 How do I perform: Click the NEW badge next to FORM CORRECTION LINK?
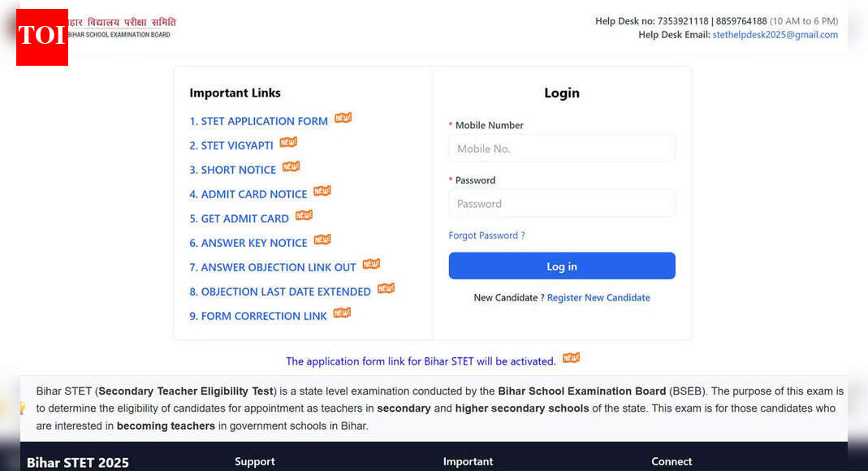click(x=341, y=313)
